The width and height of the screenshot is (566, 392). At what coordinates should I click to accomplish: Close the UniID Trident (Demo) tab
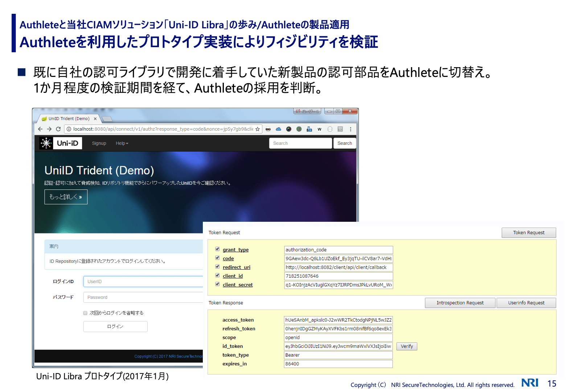click(95, 119)
